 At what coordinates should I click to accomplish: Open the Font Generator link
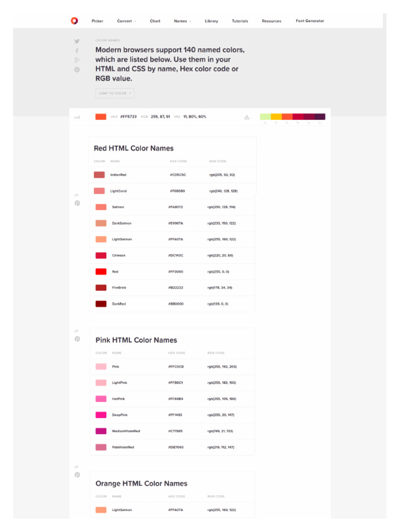click(x=310, y=21)
